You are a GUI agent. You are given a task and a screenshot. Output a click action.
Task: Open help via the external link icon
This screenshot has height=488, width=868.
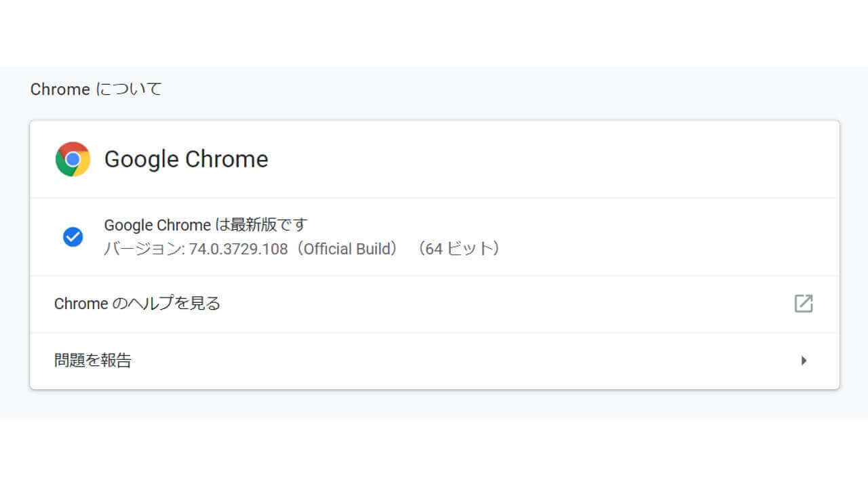pyautogui.click(x=803, y=304)
